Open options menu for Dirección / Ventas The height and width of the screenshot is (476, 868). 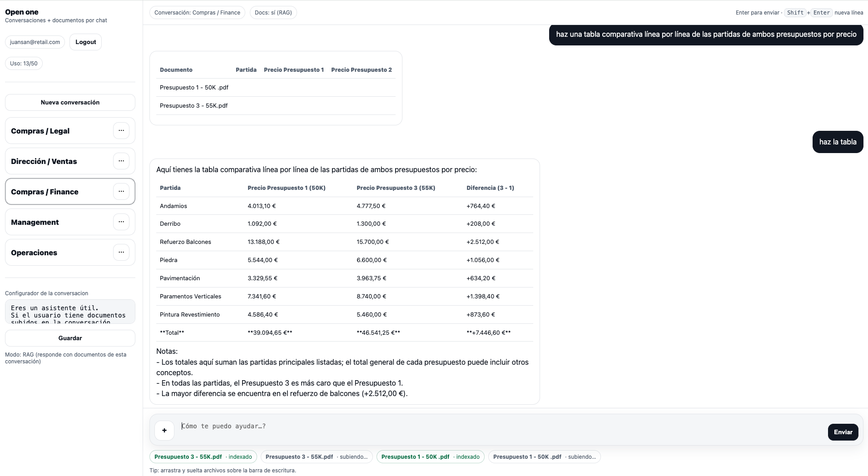point(120,161)
